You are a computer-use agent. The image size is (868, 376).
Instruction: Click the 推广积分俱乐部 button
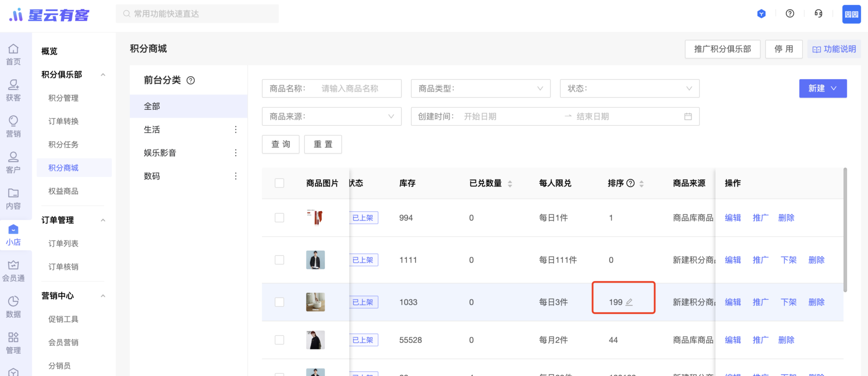point(722,49)
